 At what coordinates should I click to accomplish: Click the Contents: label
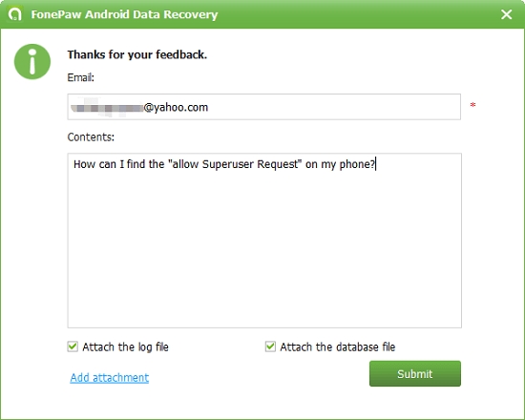[91, 137]
